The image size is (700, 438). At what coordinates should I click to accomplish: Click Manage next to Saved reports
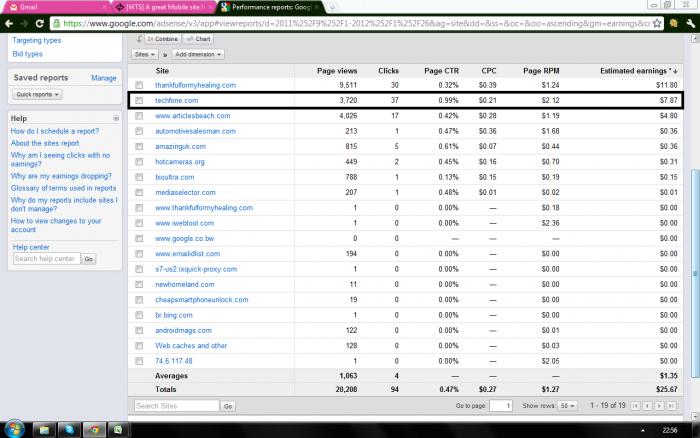[x=104, y=78]
